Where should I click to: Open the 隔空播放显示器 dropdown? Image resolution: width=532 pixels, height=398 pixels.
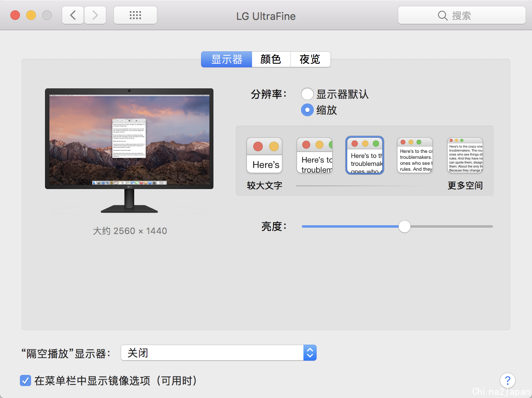point(219,353)
